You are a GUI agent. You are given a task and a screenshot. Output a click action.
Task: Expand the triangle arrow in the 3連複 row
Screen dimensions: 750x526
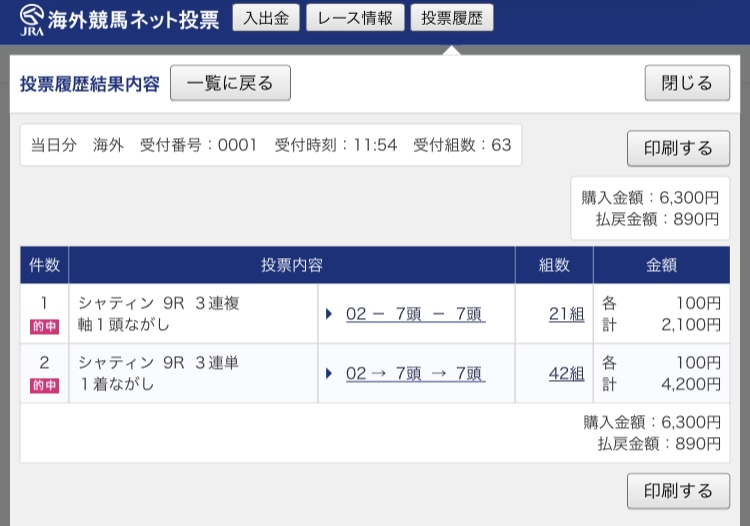point(329,314)
